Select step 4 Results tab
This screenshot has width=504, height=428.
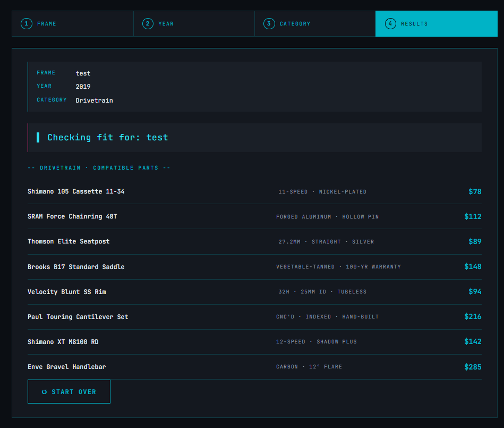coord(437,23)
